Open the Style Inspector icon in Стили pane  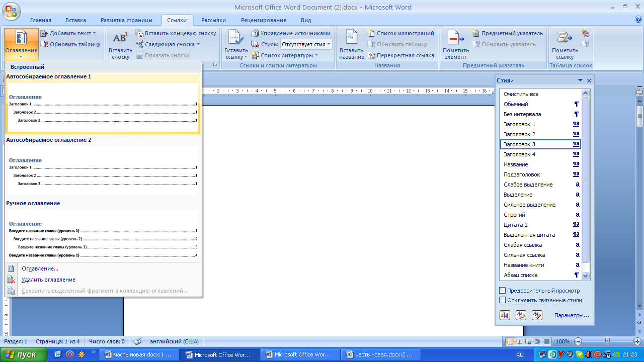click(x=521, y=315)
